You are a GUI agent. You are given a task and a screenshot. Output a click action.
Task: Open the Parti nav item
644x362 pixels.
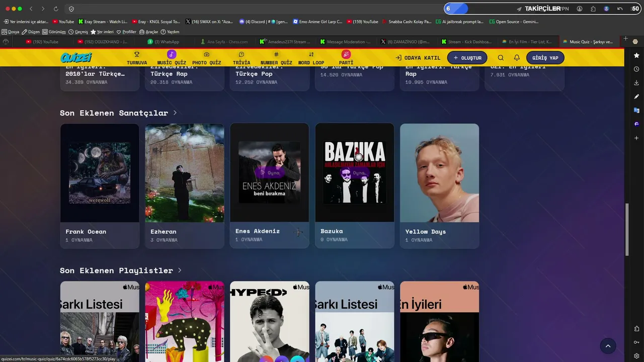point(346,58)
